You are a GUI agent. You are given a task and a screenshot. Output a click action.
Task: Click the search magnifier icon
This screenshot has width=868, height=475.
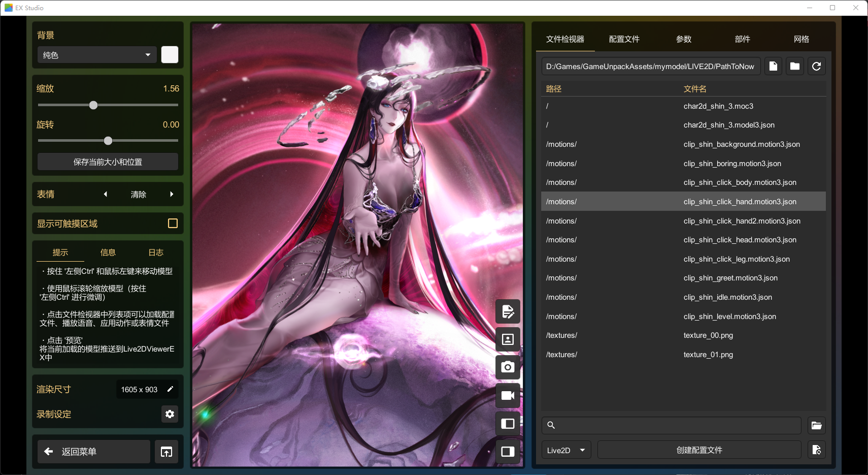coord(551,425)
